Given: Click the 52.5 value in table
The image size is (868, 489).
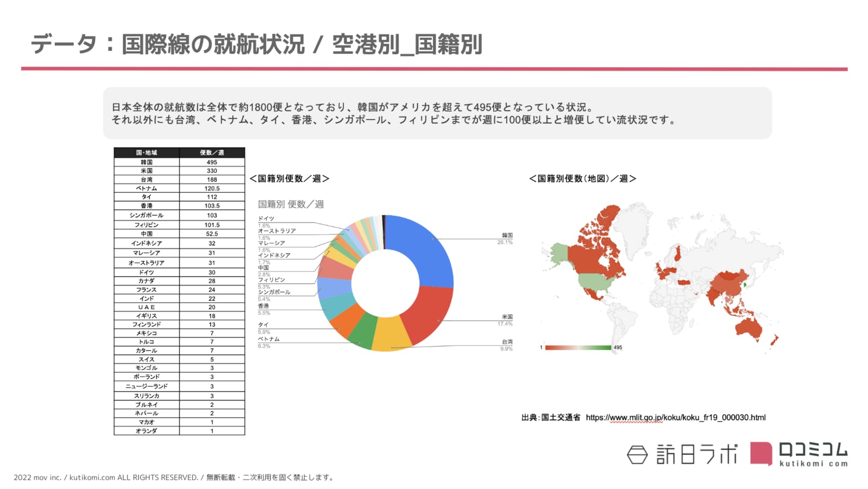Looking at the screenshot, I should click(212, 234).
